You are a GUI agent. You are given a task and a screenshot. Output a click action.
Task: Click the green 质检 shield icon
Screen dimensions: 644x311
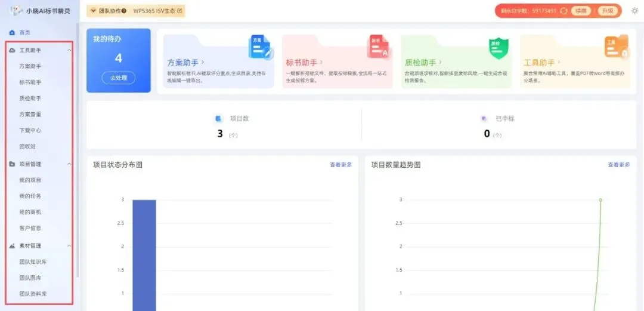coord(499,48)
